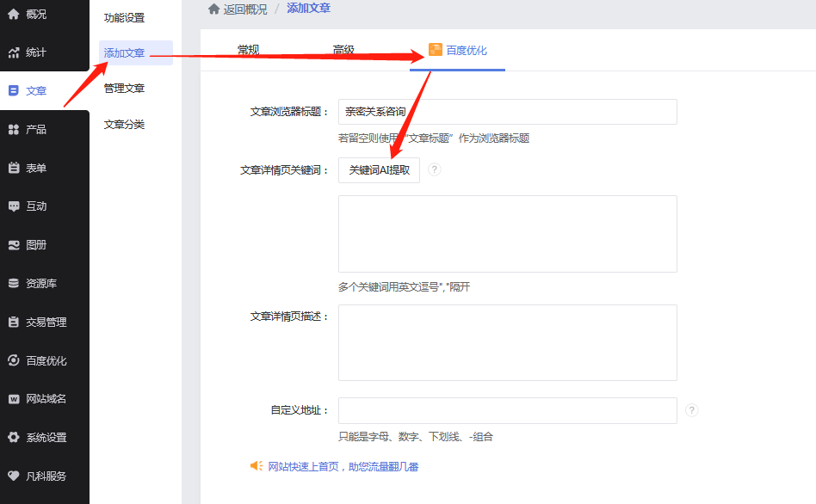816x504 pixels.
Task: Click the 表单 form icon
Action: 14,168
